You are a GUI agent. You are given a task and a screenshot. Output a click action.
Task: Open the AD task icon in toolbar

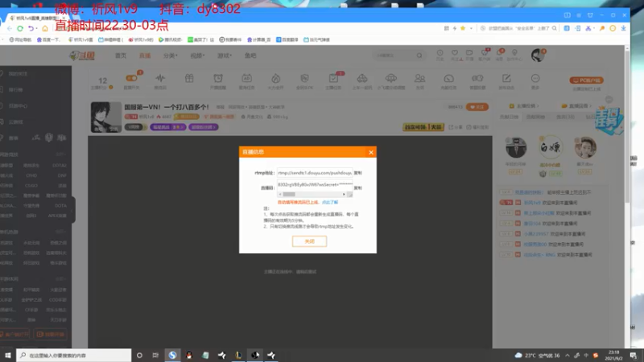pos(247,78)
